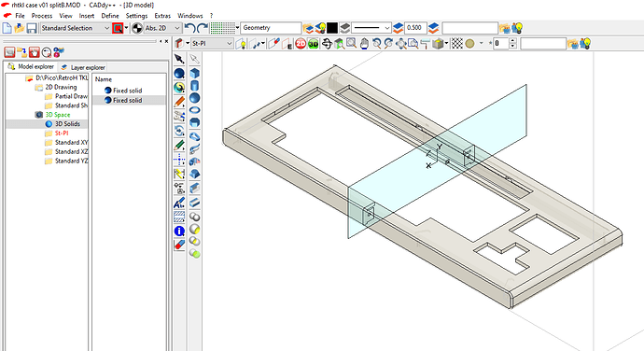
Task: Select the hatching pattern tool
Action: (x=179, y=217)
